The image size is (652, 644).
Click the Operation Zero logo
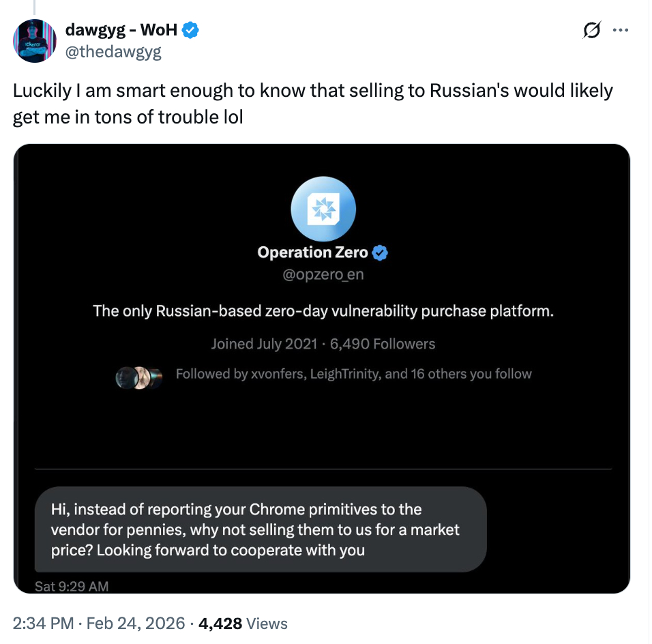pyautogui.click(x=323, y=210)
